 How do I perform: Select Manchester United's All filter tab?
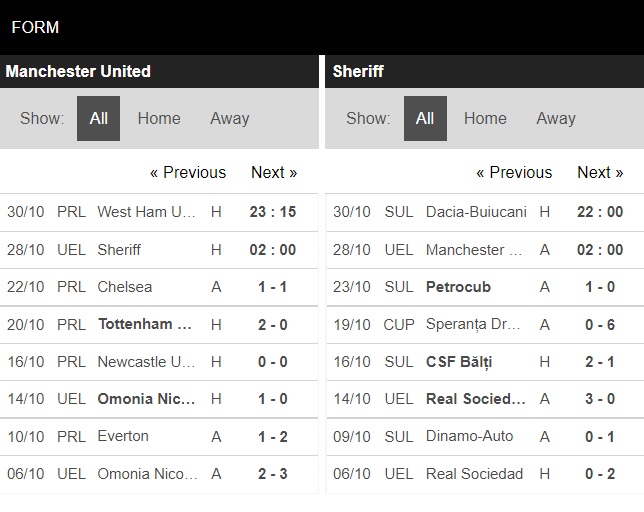[x=98, y=119]
